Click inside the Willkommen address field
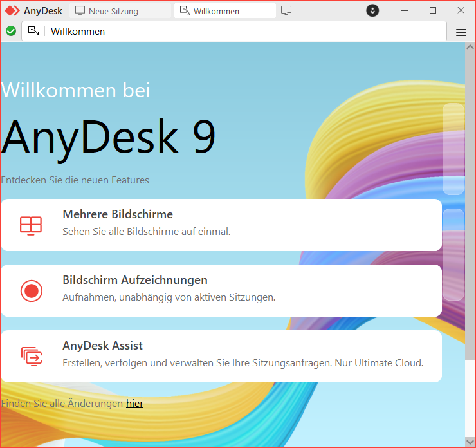The width and height of the screenshot is (476, 448). tap(234, 31)
